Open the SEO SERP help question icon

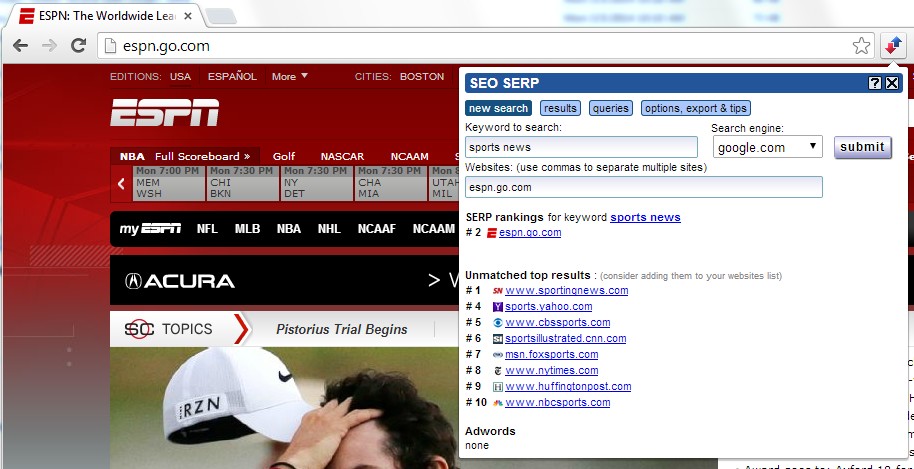pyautogui.click(x=874, y=83)
